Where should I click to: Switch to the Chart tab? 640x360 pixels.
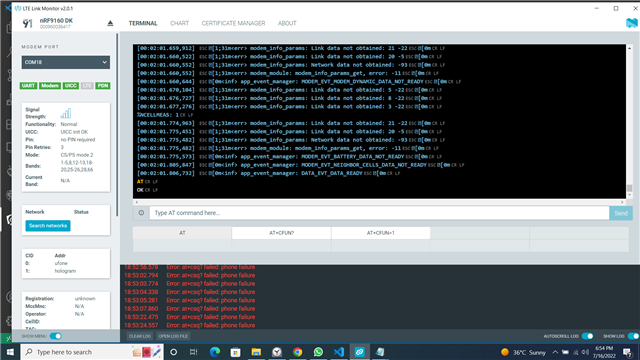(x=179, y=23)
